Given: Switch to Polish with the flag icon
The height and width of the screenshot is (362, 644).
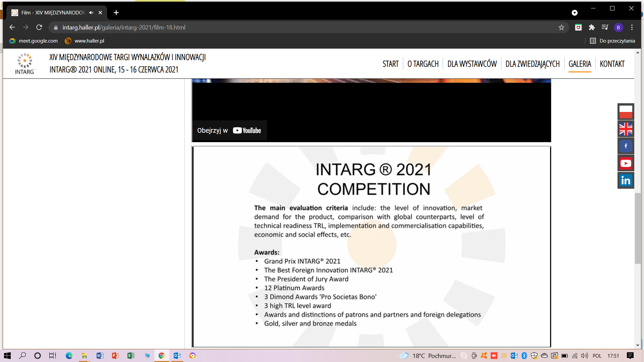Looking at the screenshot, I should (626, 112).
